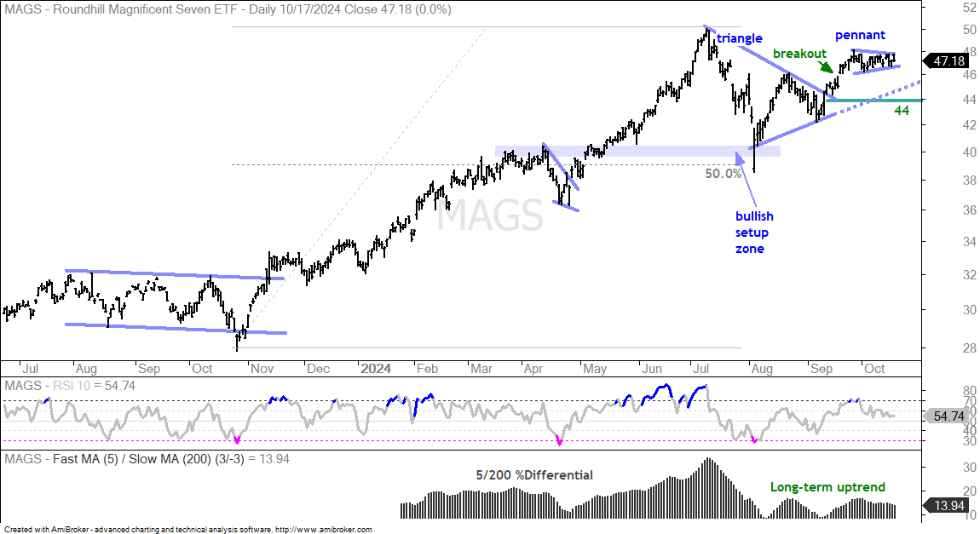The image size is (980, 534).
Task: Click the 13.94 differential value tag
Action: [946, 506]
